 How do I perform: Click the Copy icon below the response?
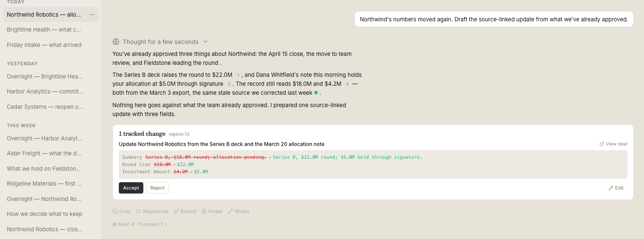(x=115, y=211)
